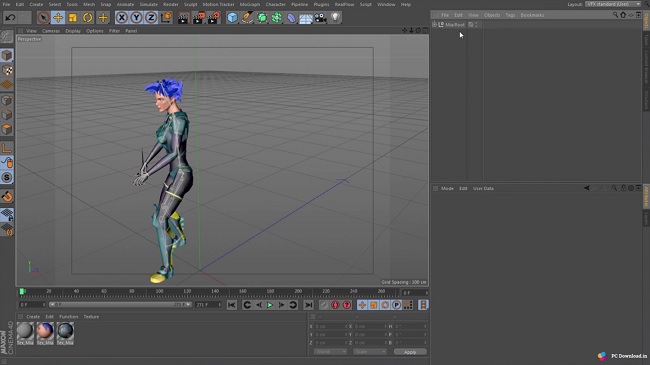The width and height of the screenshot is (650, 365).
Task: Click Render View clapperboard icon
Action: click(184, 17)
